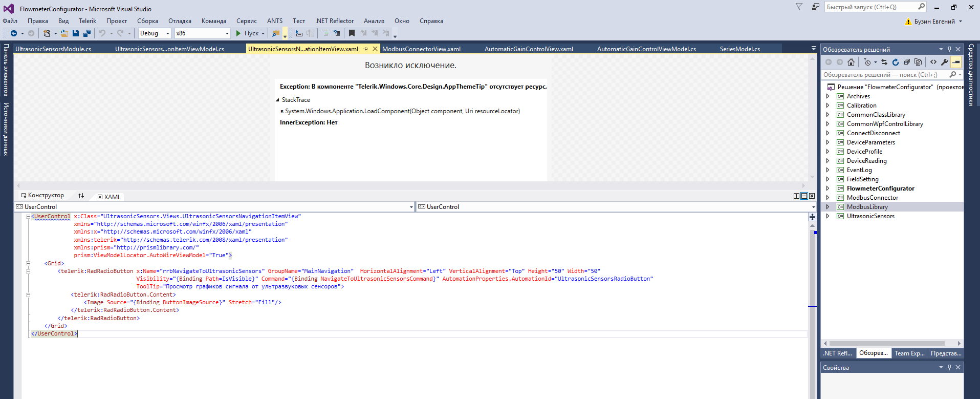Click the Solution Explorer horizontal scrollbar
This screenshot has width=980, height=399.
pos(887,343)
